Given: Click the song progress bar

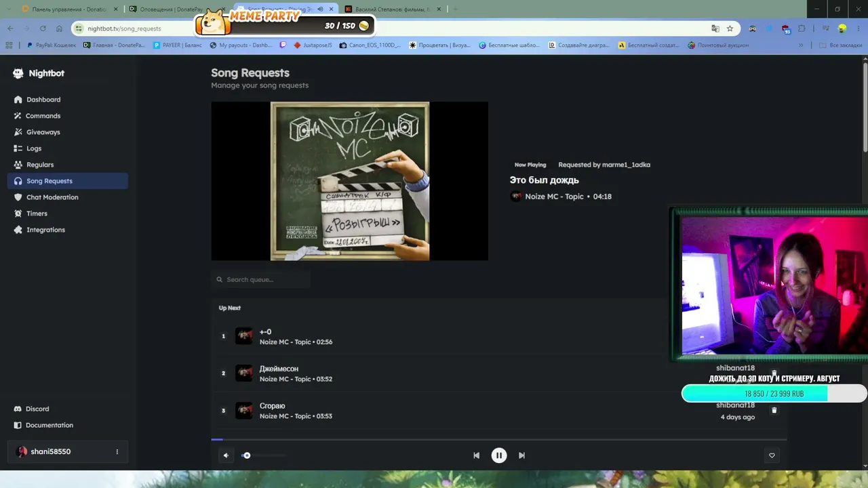Looking at the screenshot, I should (498, 439).
